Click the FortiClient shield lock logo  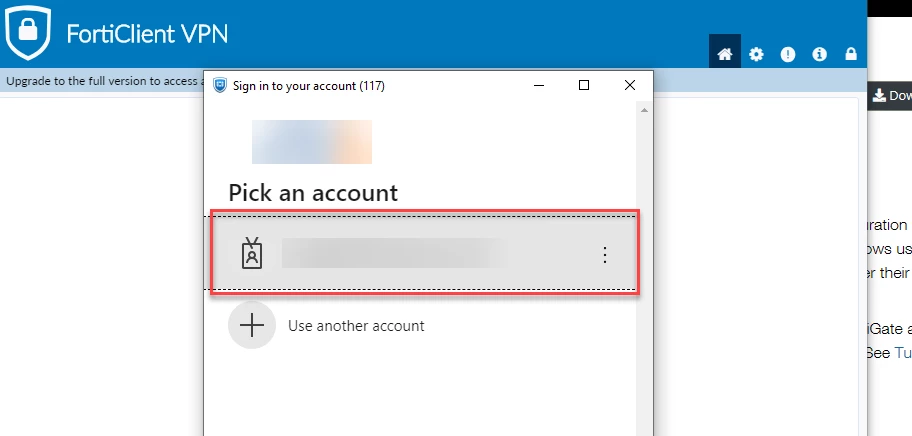[x=28, y=32]
